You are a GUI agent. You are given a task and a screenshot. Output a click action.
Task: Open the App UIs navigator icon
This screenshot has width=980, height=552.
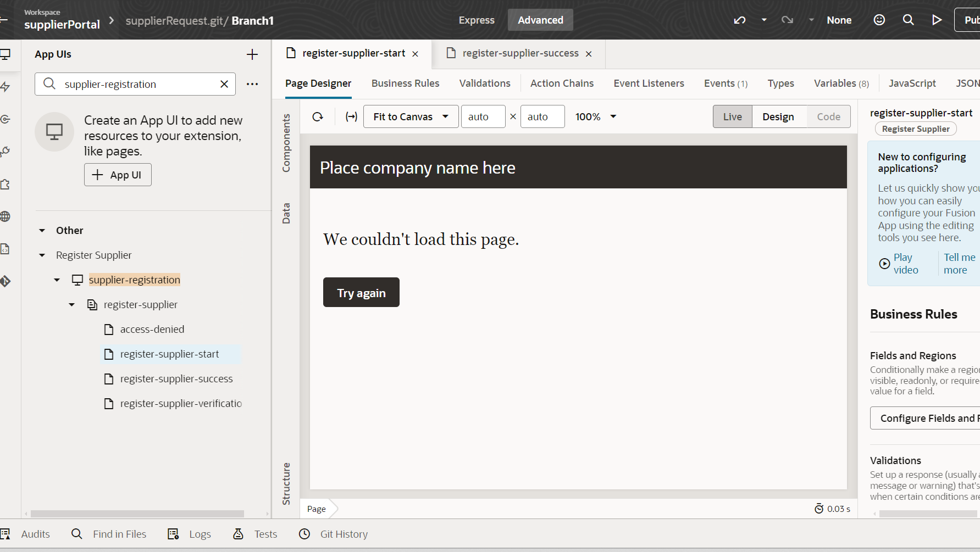(x=5, y=54)
